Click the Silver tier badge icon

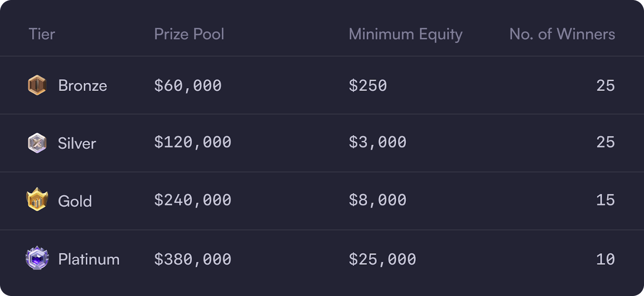point(37,143)
